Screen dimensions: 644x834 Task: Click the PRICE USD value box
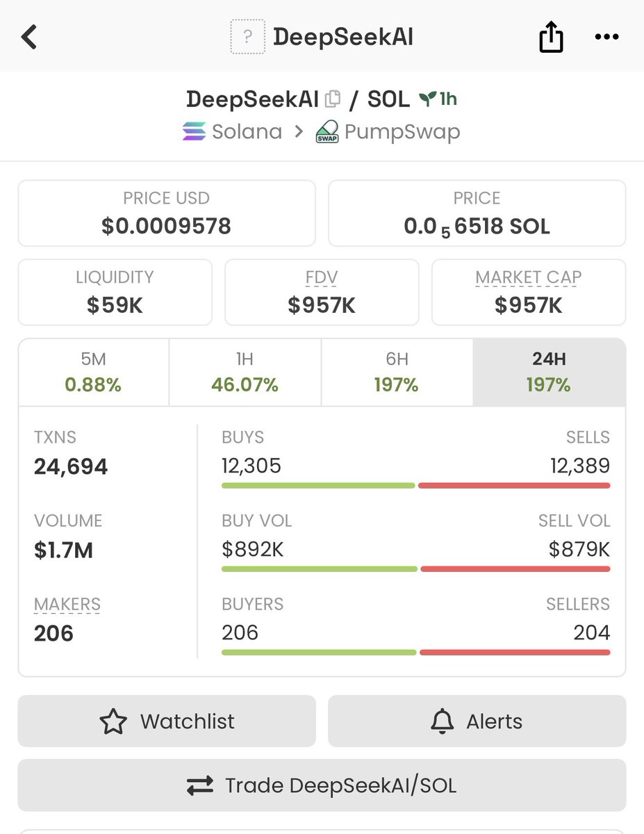tap(167, 213)
